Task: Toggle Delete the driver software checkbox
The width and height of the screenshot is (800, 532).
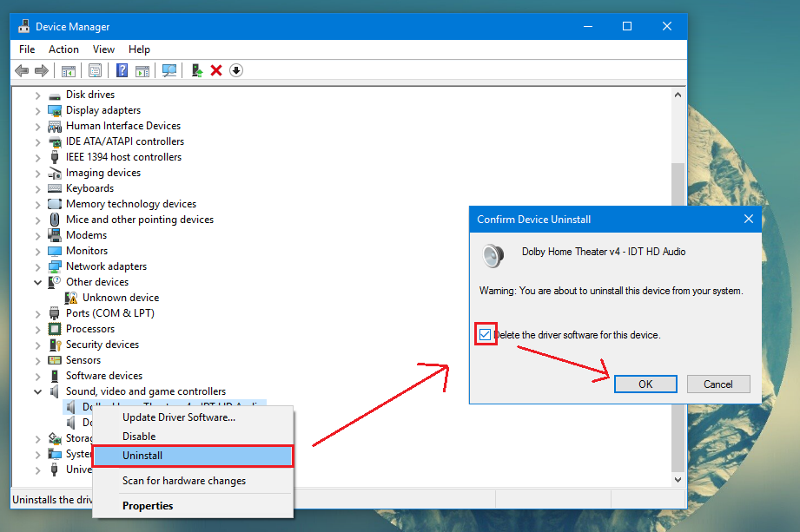Action: point(485,335)
